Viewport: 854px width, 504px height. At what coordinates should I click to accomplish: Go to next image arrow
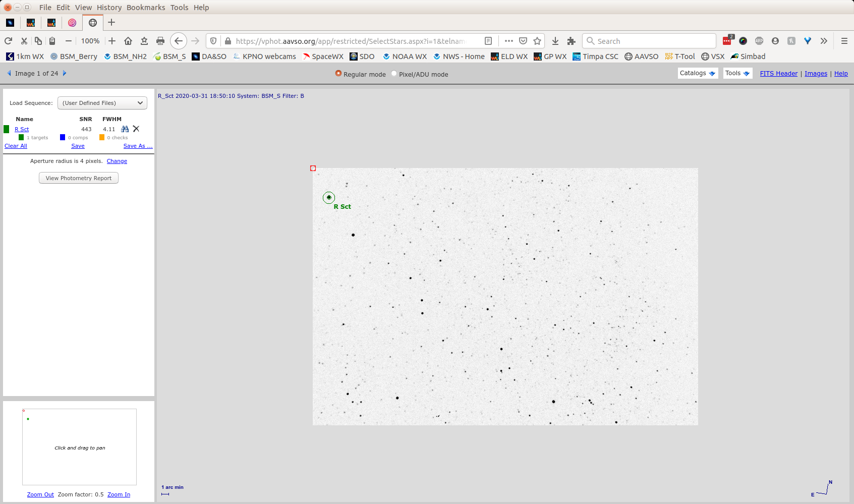point(65,73)
